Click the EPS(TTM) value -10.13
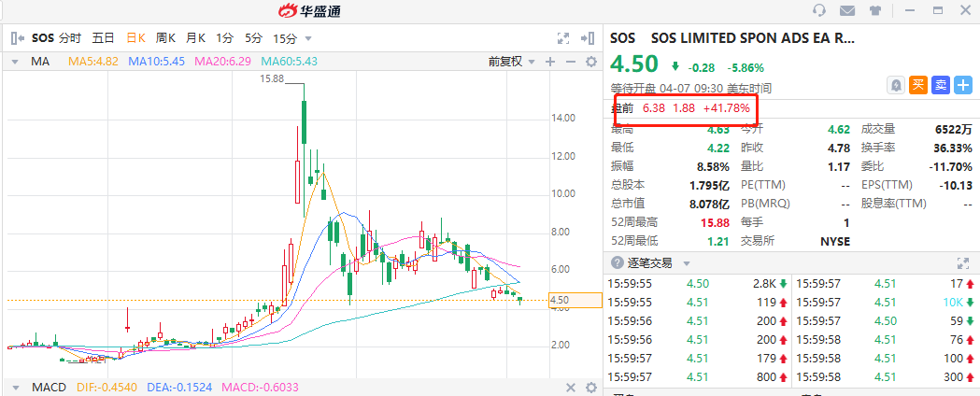980x396 pixels. coord(956,185)
